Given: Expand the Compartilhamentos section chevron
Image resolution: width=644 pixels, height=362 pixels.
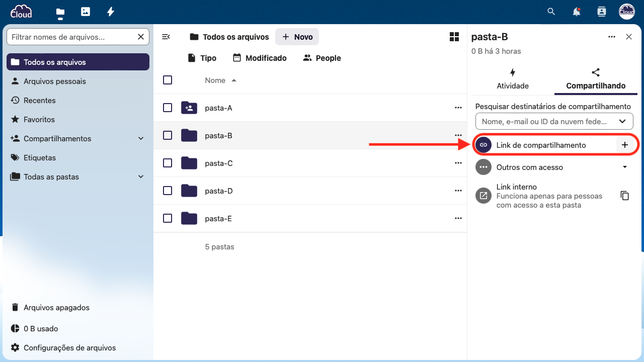Looking at the screenshot, I should pyautogui.click(x=141, y=138).
